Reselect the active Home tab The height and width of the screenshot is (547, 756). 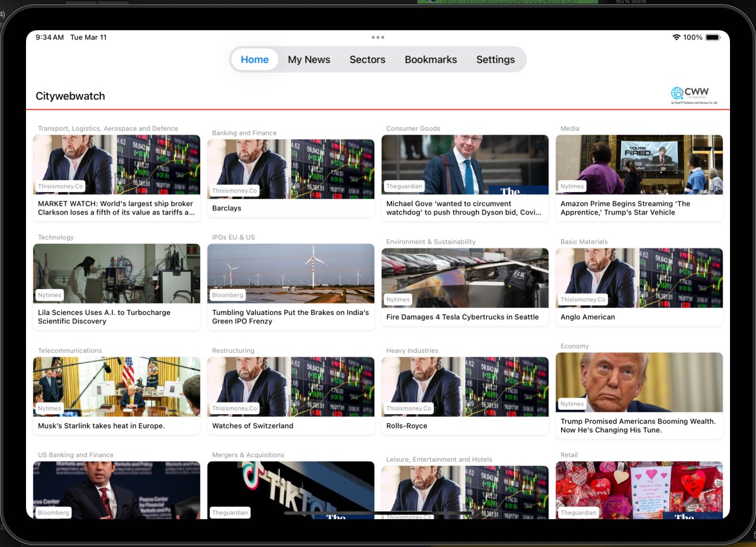click(255, 59)
